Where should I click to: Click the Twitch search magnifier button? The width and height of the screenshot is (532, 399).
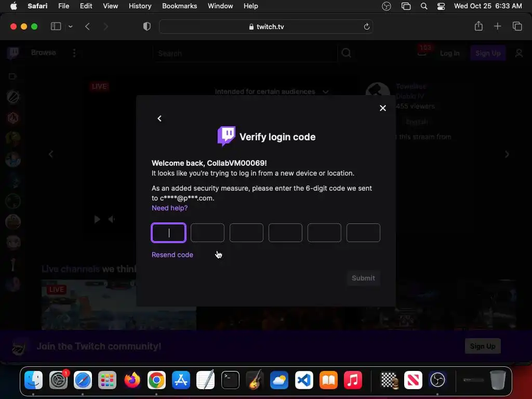point(346,53)
